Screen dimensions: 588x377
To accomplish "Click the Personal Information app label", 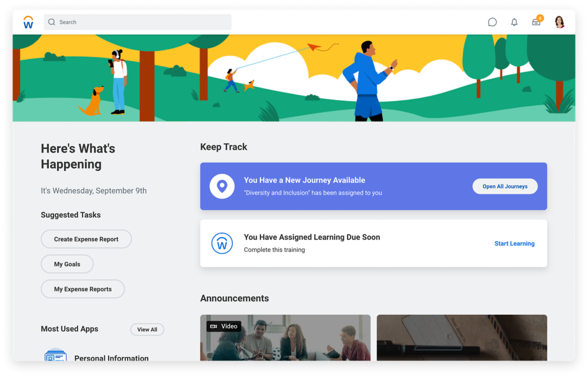I will coord(111,358).
